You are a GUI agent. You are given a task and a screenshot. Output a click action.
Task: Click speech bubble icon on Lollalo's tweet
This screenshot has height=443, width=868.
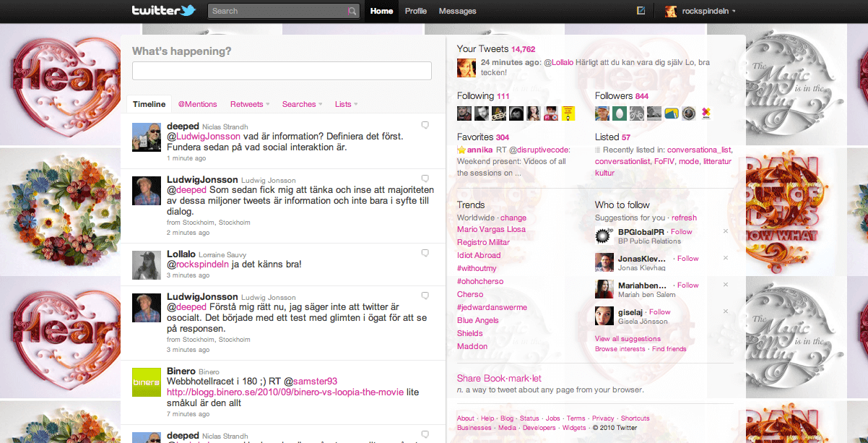[425, 253]
